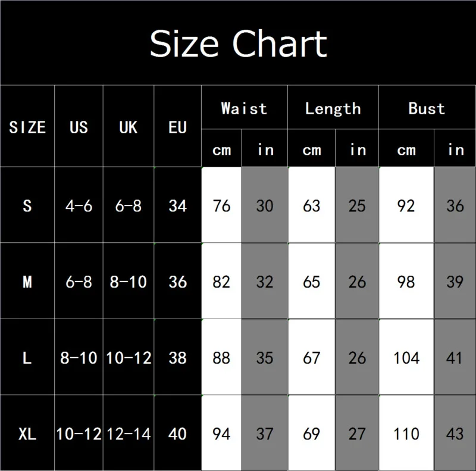Select the UK column header
The image size is (476, 471).
tap(128, 127)
